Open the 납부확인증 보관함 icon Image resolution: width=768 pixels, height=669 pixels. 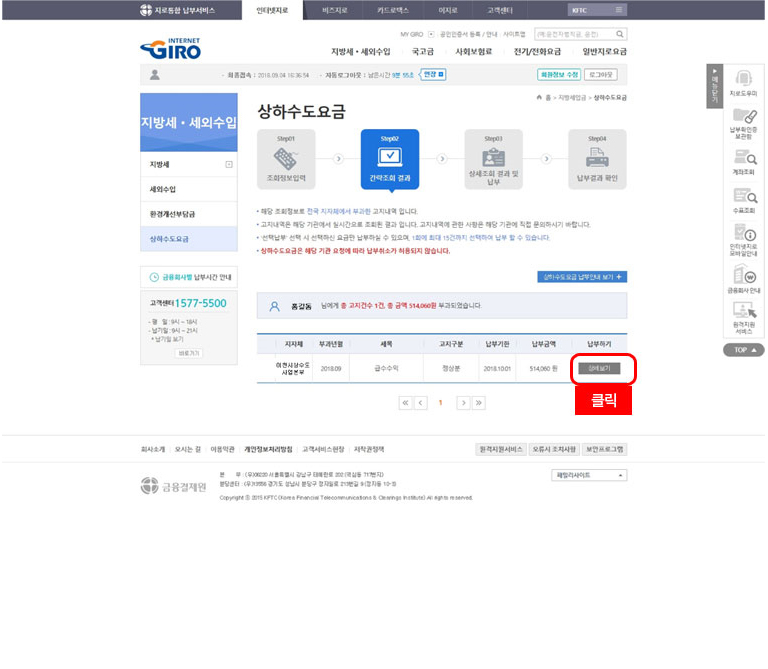tap(743, 123)
